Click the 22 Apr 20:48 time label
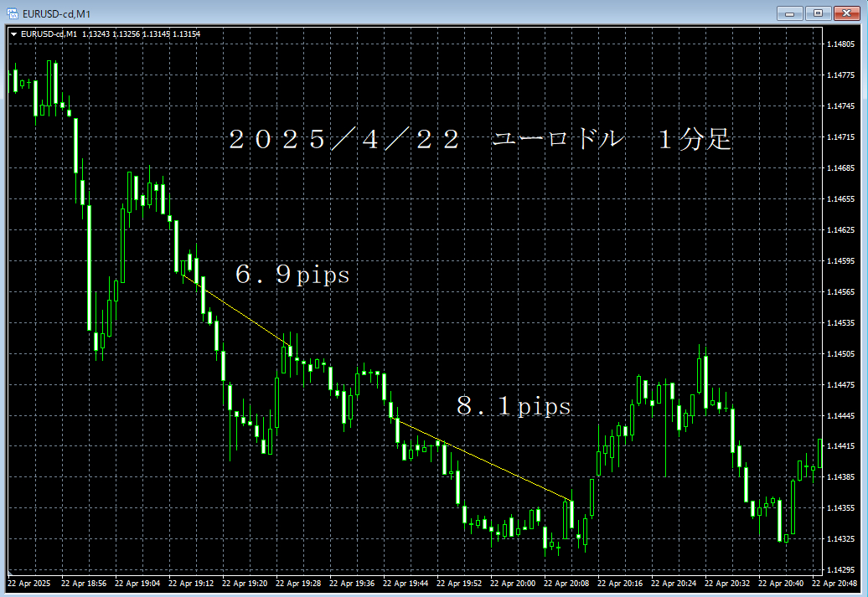 coord(834,584)
